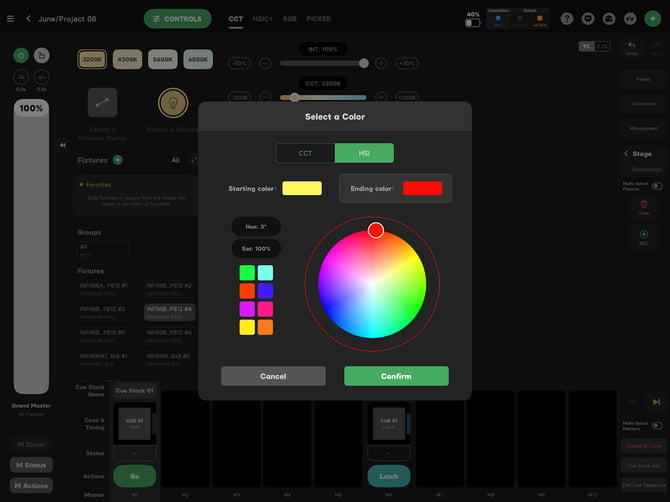The height and width of the screenshot is (502, 670).
Task: Click Cancel in Select a Color dialog
Action: tap(273, 376)
